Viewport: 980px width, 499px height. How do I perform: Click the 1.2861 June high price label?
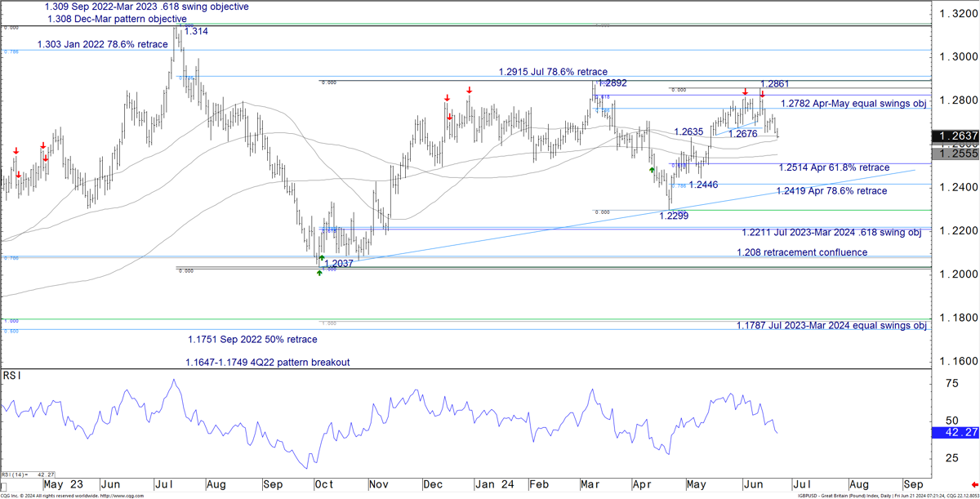coord(775,84)
